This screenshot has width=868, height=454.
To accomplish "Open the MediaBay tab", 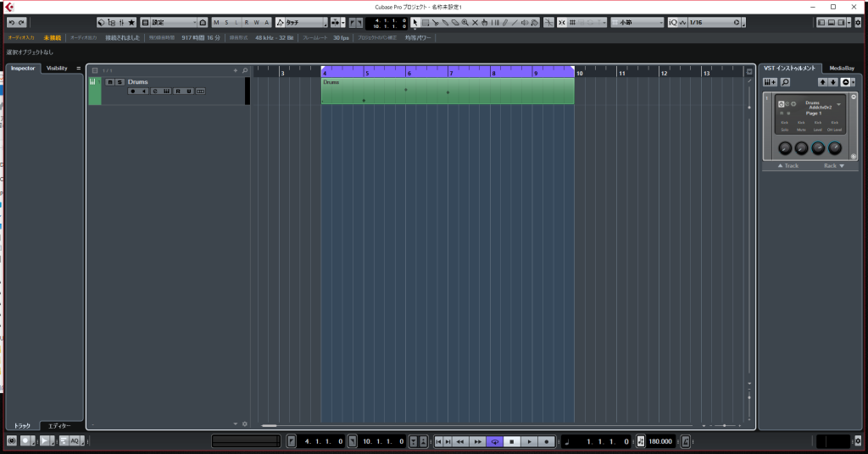I will click(x=842, y=69).
